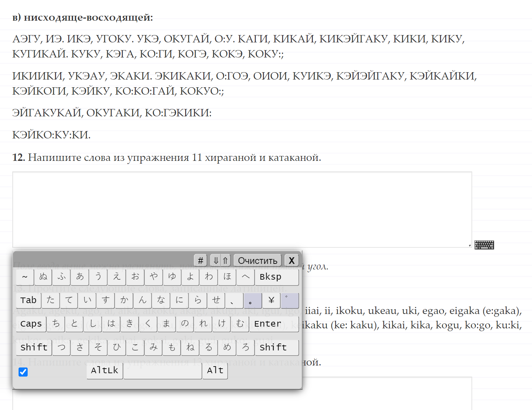Tap the や hiragana key
This screenshot has width=532, height=410.
(x=154, y=277)
